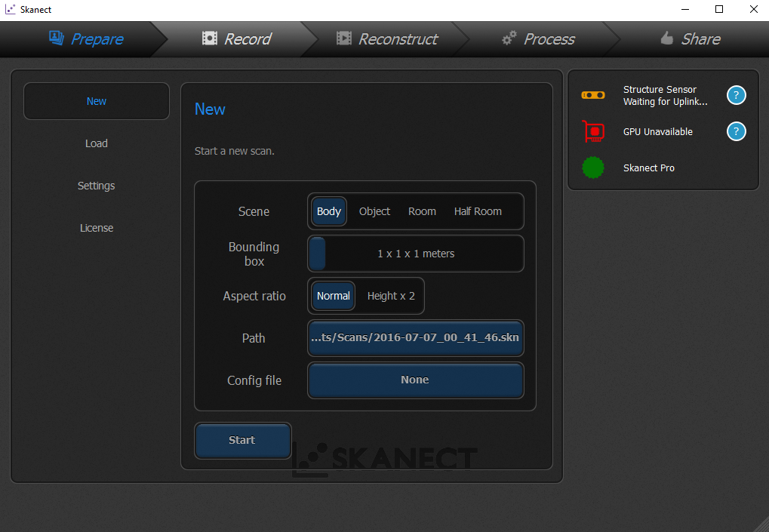This screenshot has height=532, width=769.
Task: Maximize the Skanect window
Action: [719, 9]
